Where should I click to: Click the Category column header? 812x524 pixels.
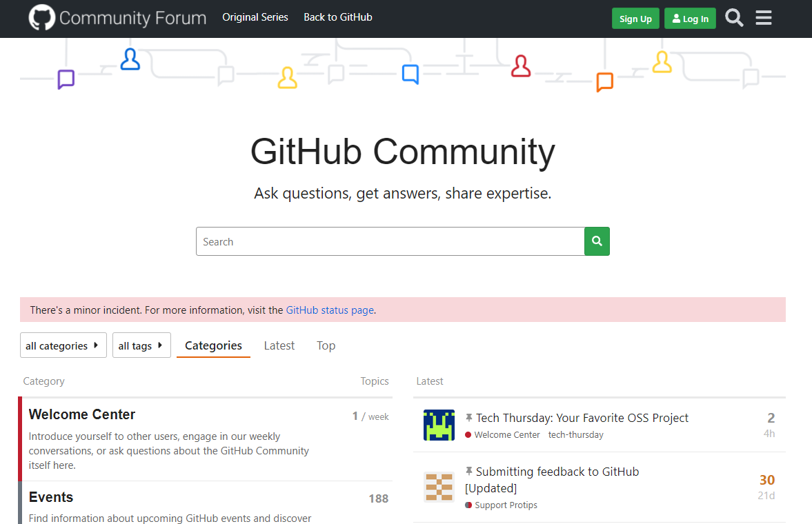coord(44,381)
